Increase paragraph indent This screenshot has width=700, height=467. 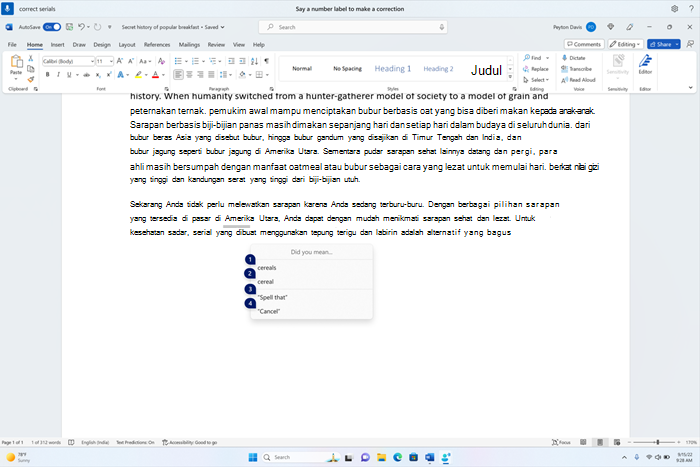(242, 61)
